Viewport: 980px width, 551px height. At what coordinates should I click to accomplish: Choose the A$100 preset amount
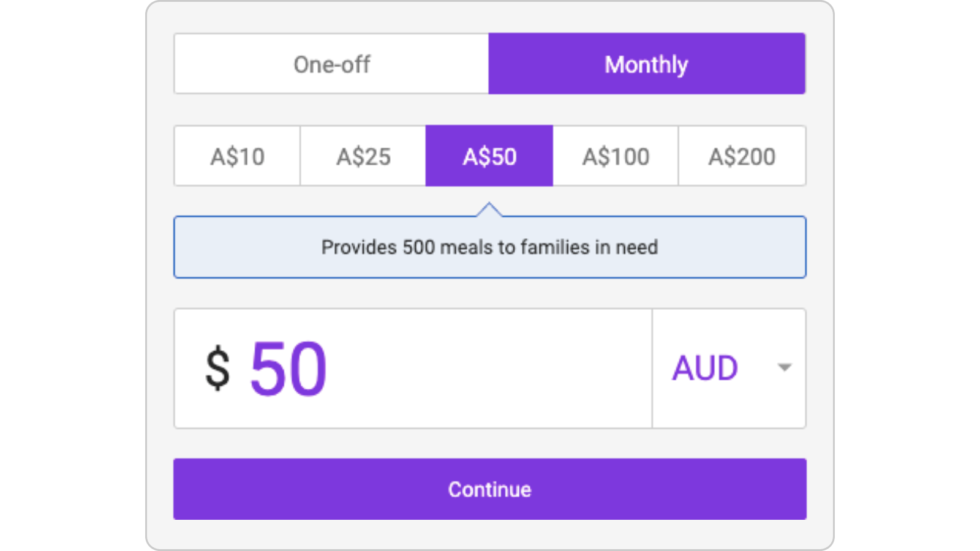pos(616,156)
